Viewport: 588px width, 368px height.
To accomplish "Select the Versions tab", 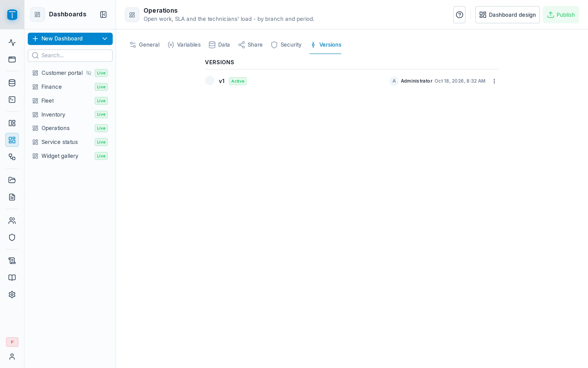I will click(x=326, y=45).
